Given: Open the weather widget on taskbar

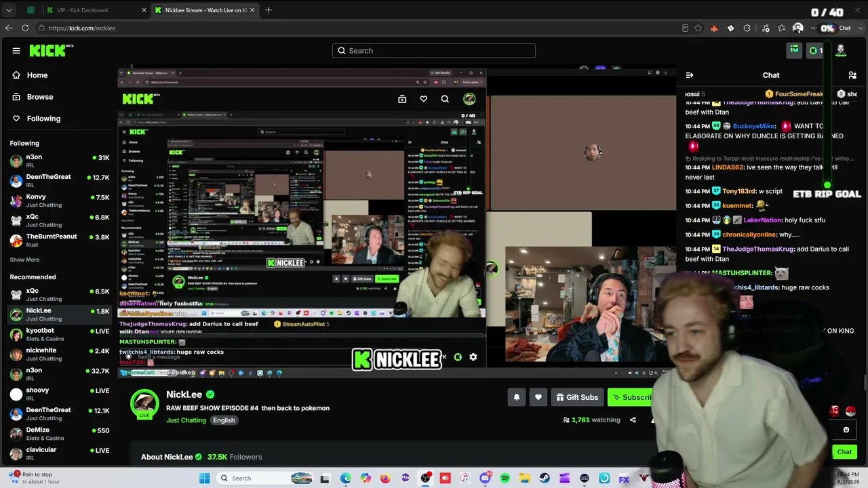Looking at the screenshot, I should tap(34, 478).
